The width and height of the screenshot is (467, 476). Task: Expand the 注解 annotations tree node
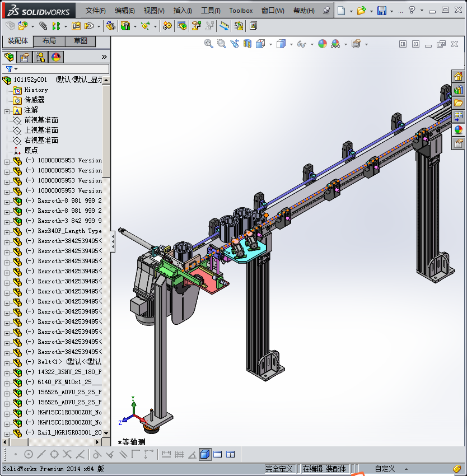point(7,110)
